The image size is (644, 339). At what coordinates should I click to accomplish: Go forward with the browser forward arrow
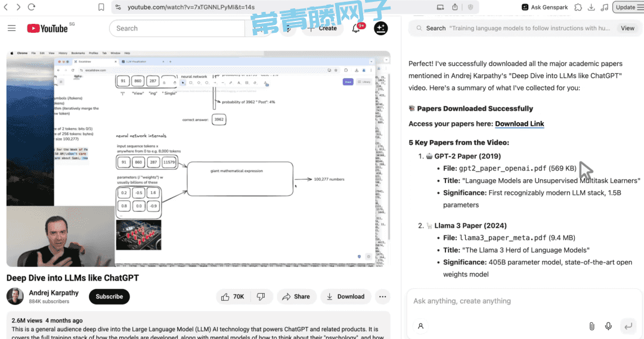click(18, 7)
